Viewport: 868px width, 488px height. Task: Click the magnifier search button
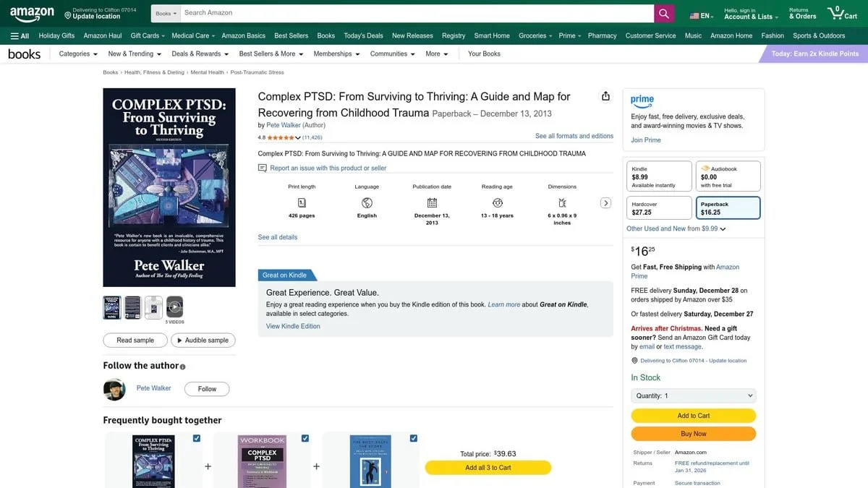pos(664,13)
